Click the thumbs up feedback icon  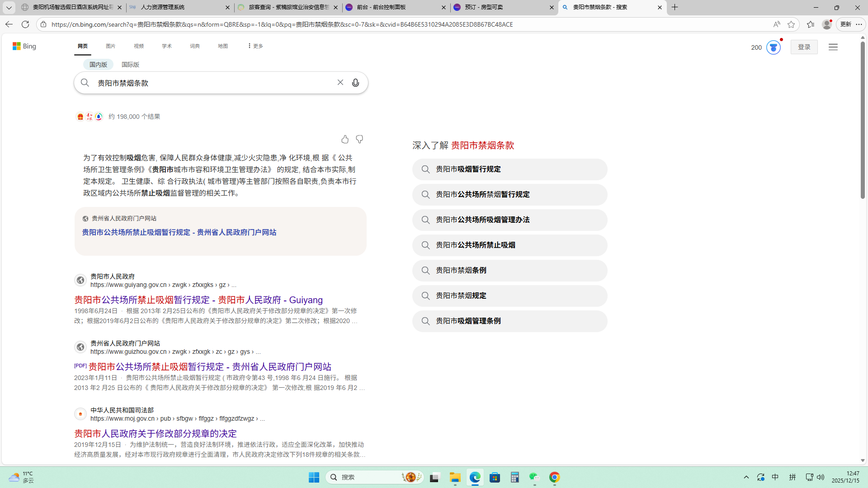tap(345, 139)
